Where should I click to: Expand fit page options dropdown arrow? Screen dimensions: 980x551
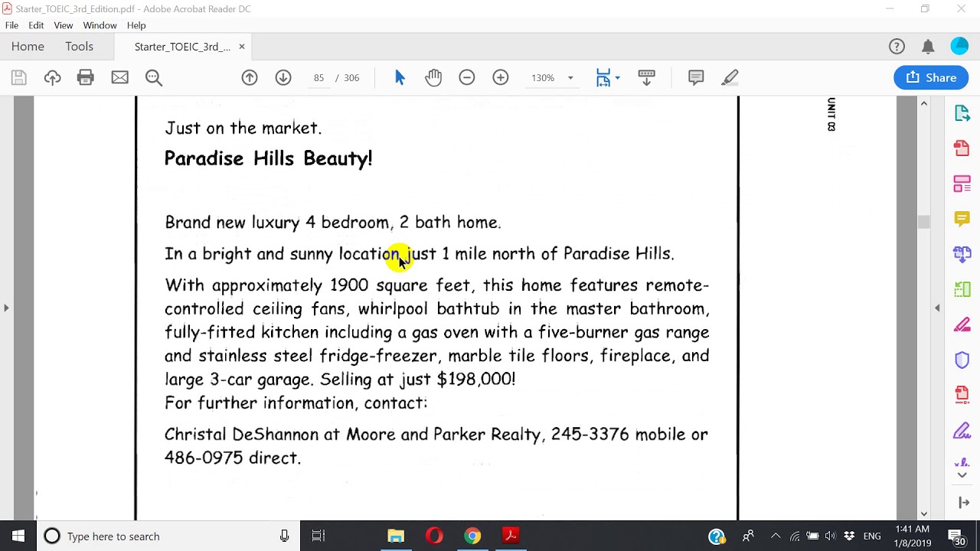click(x=617, y=77)
